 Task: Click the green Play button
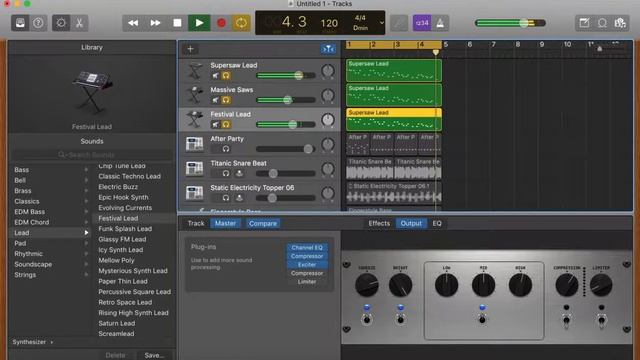[x=199, y=23]
